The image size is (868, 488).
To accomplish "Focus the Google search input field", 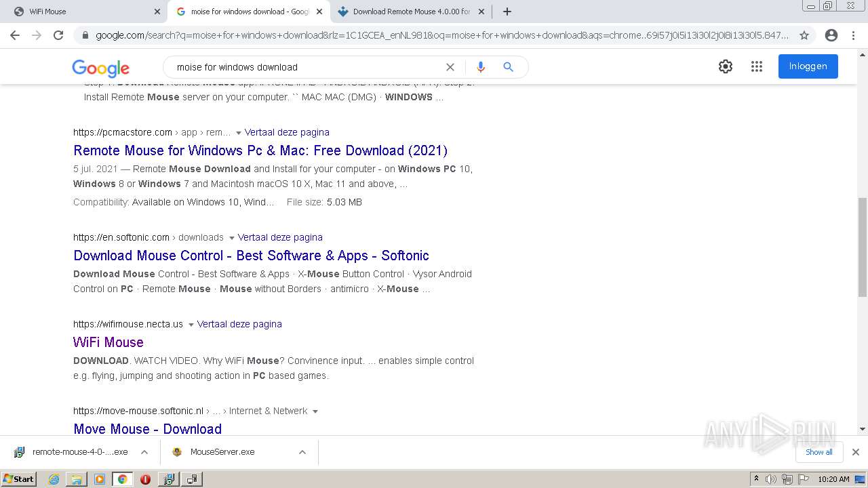I will pyautogui.click(x=305, y=67).
